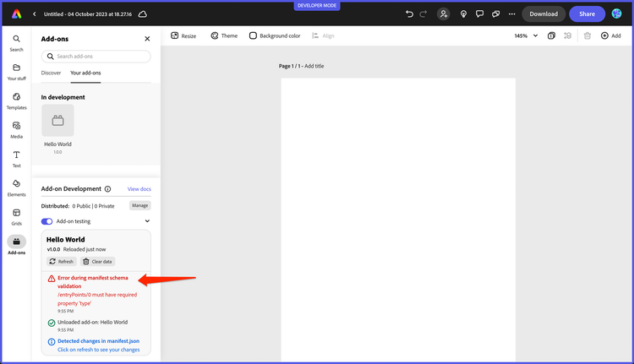
Task: Click the Search add-ons input field
Action: tap(96, 57)
